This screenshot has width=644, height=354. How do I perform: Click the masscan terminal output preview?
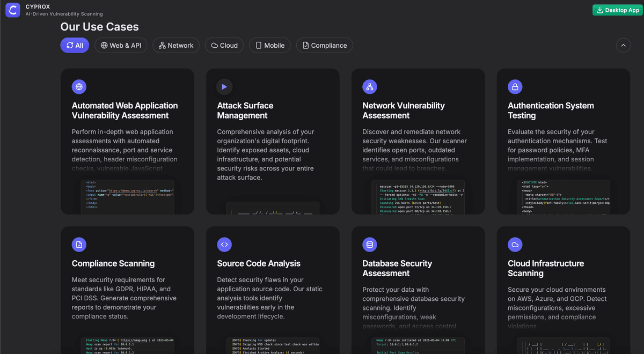coord(418,197)
